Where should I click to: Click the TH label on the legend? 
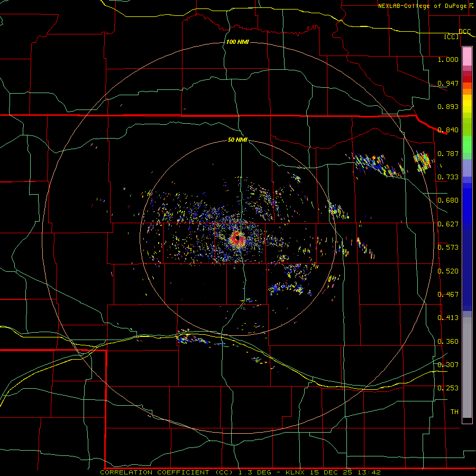click(454, 412)
